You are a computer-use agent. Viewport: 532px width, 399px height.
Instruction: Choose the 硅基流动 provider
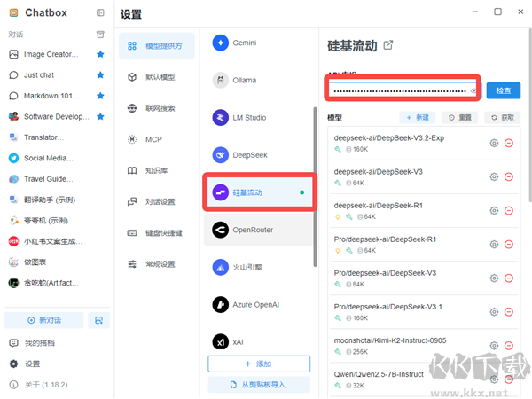(x=260, y=192)
